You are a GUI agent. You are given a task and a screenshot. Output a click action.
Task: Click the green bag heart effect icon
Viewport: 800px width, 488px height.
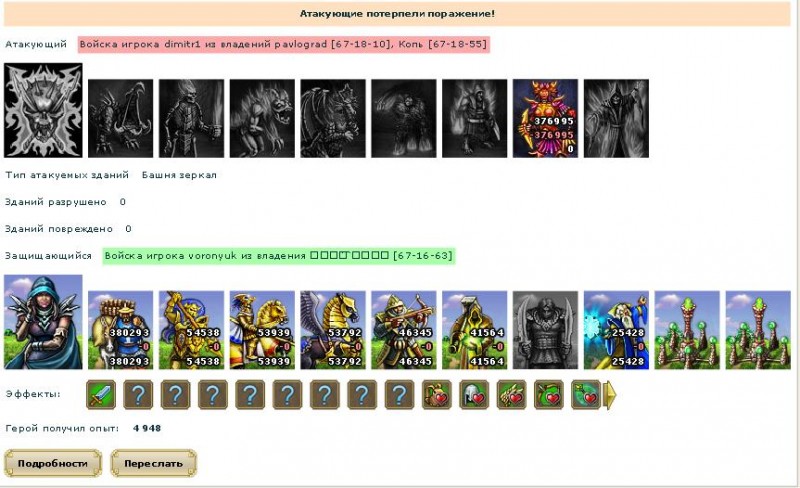pyautogui.click(x=548, y=395)
